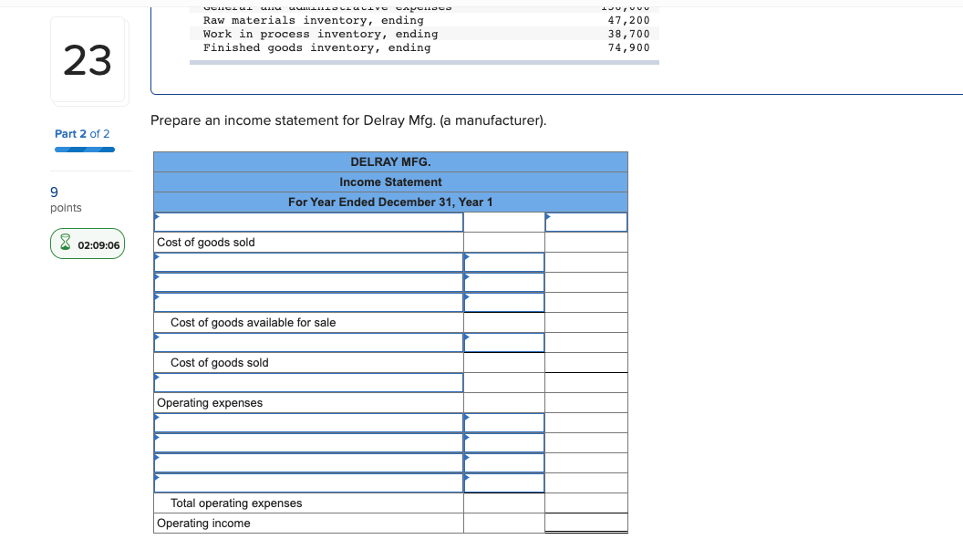Click the blue flag on the first operating expense row
963x560 pixels.
pyautogui.click(x=157, y=417)
